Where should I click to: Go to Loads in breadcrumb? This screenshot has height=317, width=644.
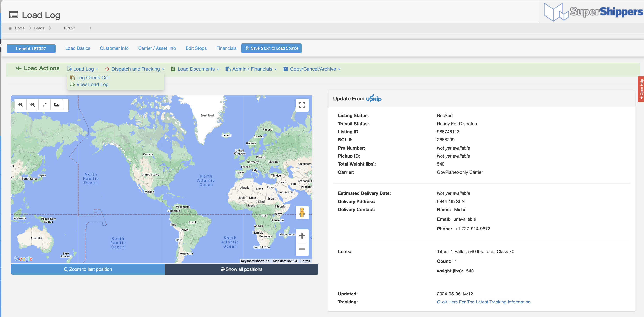pos(39,28)
